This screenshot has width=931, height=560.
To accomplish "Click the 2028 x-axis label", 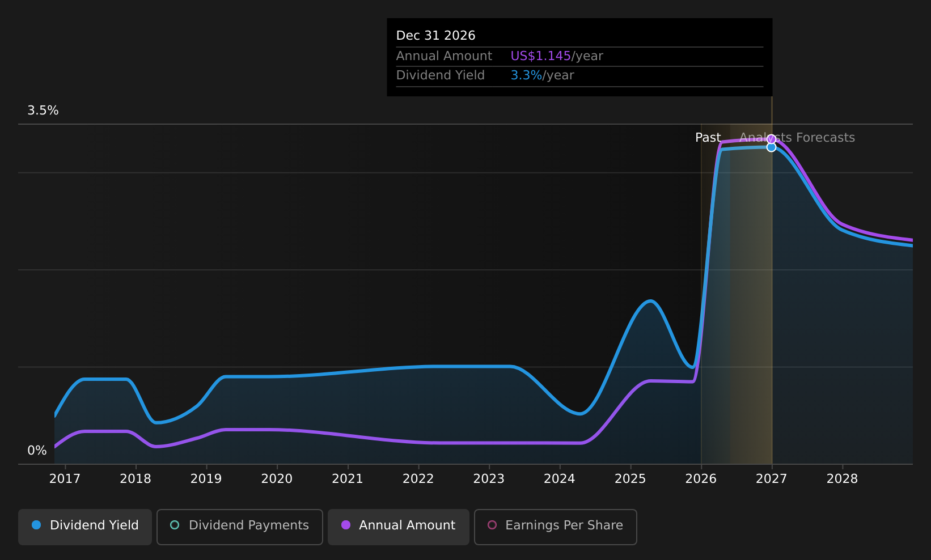I will [x=843, y=479].
